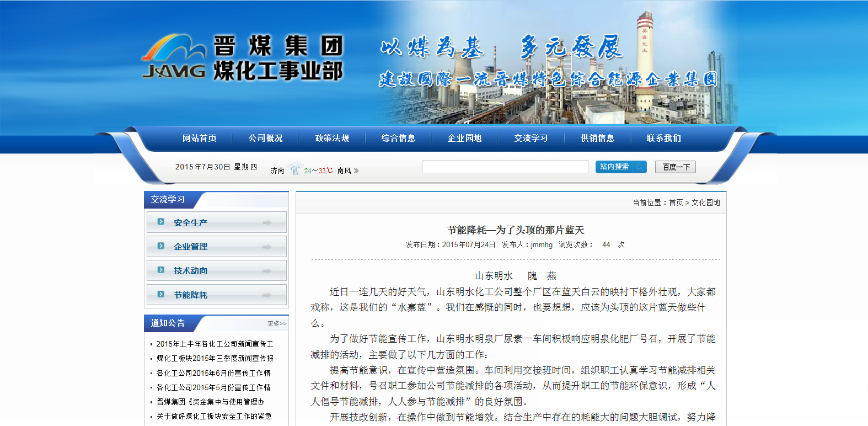Click the bullet icon before 安全生产
Image resolution: width=868 pixels, height=426 pixels.
(x=161, y=222)
